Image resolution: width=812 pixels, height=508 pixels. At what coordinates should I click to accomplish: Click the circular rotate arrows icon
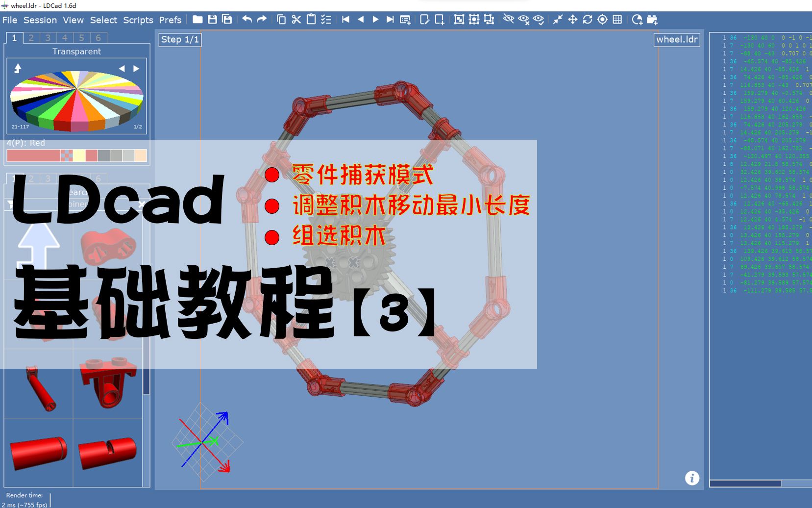click(588, 20)
